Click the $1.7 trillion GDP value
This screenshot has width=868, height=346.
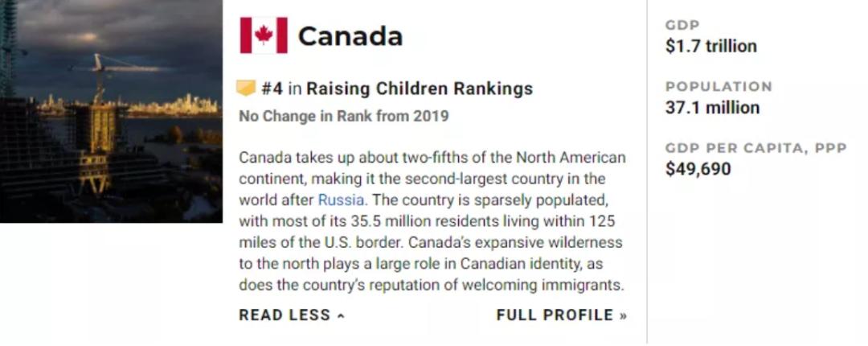(710, 47)
